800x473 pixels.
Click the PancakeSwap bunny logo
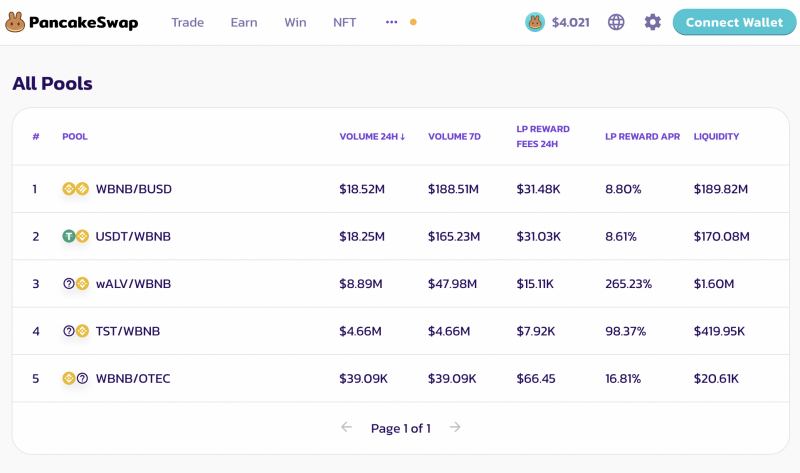click(x=15, y=22)
